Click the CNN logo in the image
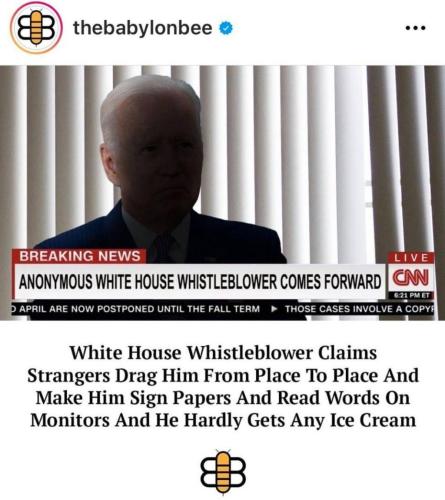445x500 pixels. tap(411, 278)
